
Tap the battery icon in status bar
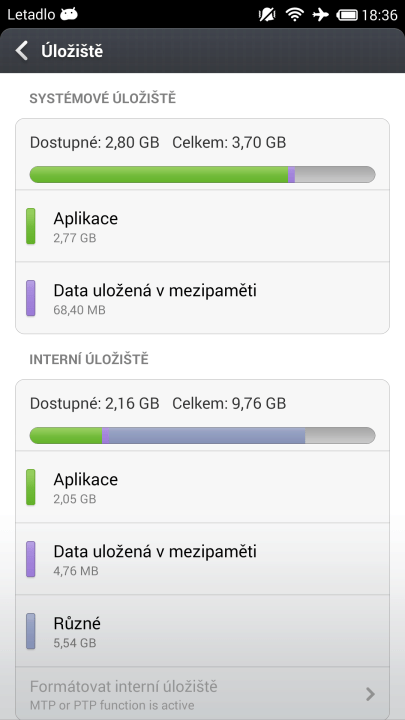[x=347, y=15]
